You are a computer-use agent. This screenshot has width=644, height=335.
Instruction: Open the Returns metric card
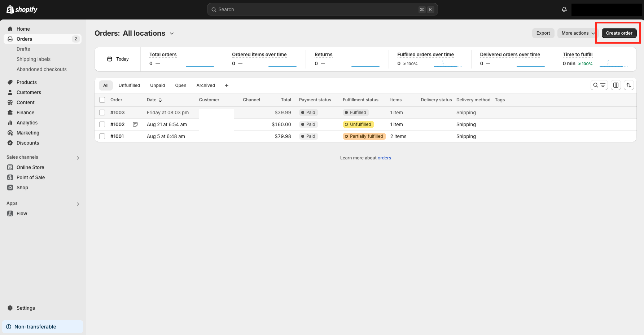pyautogui.click(x=347, y=59)
